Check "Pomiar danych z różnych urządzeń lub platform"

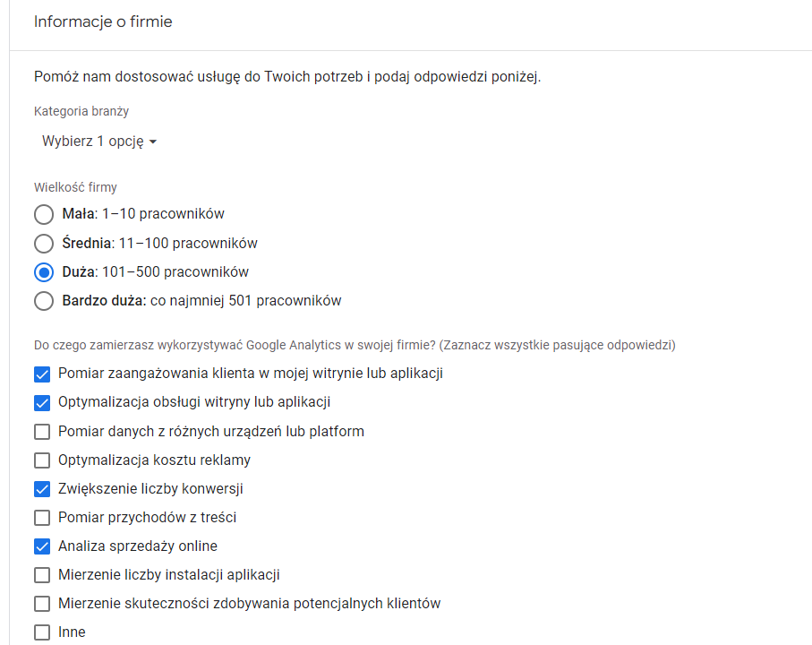click(41, 431)
